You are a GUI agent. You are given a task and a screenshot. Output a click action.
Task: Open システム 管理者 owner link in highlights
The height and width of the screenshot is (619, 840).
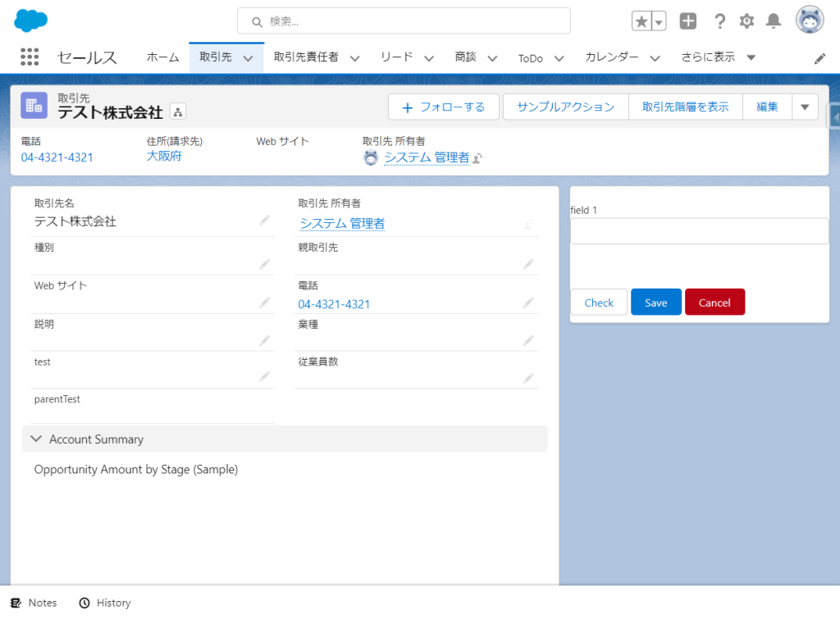pyautogui.click(x=427, y=157)
